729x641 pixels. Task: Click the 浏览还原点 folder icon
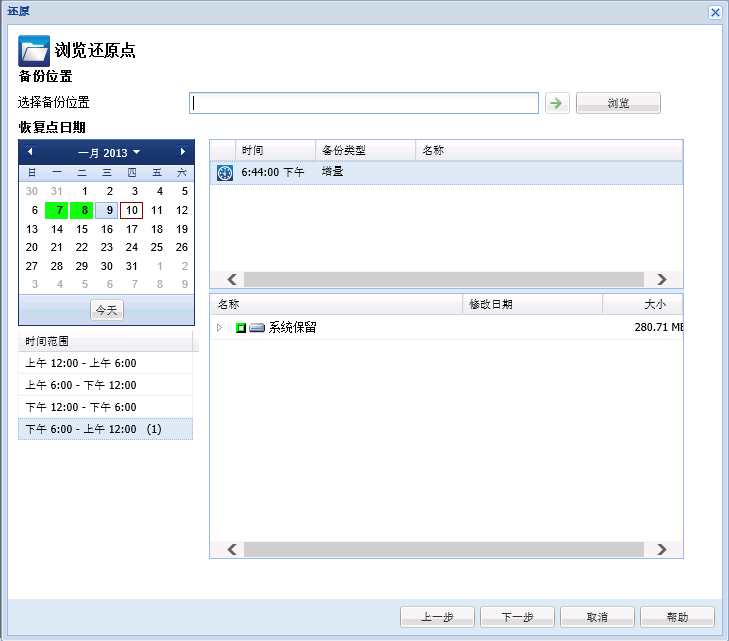[34, 51]
